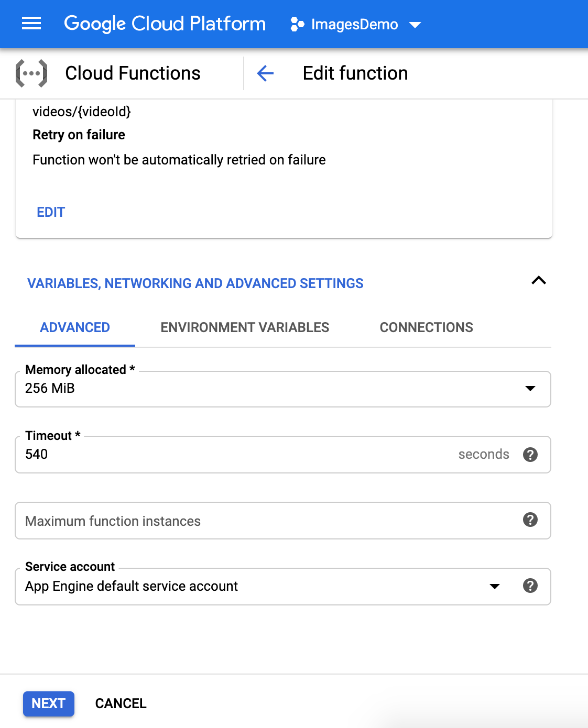Click the ImagesDemo project icon

(297, 24)
